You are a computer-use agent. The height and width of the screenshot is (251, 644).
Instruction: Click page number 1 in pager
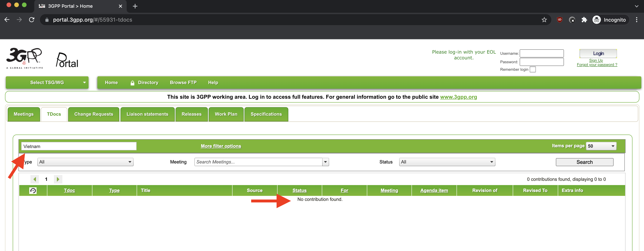coord(46,179)
